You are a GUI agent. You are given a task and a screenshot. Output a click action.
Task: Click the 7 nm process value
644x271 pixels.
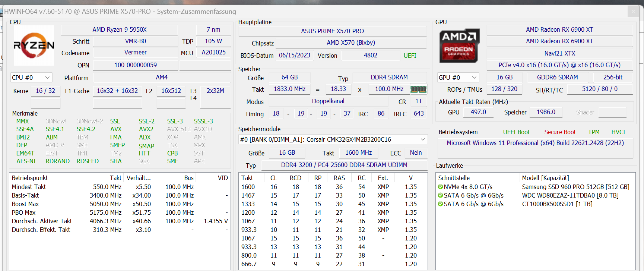(x=213, y=30)
